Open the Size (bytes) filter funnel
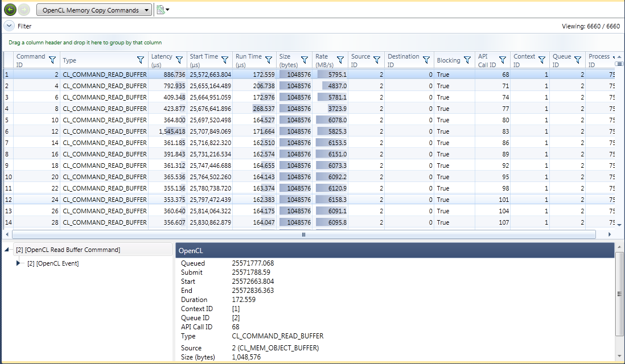 click(x=304, y=60)
